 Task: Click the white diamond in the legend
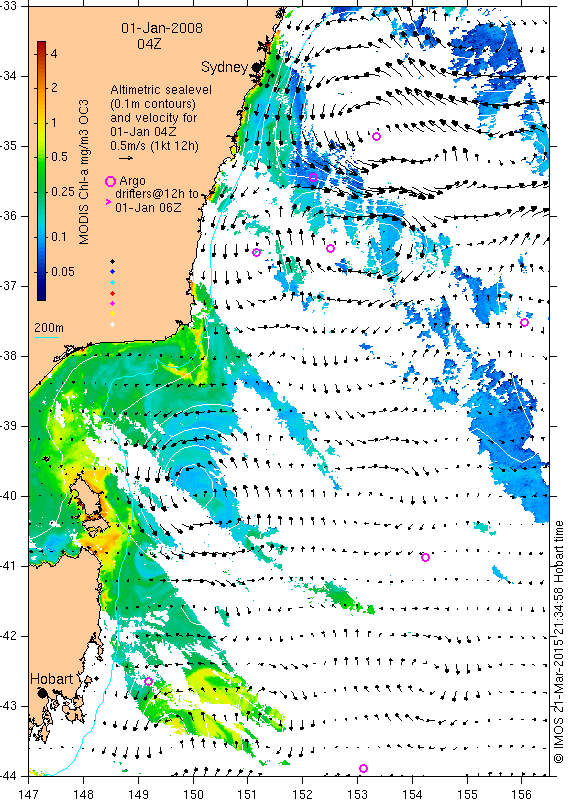[113, 324]
